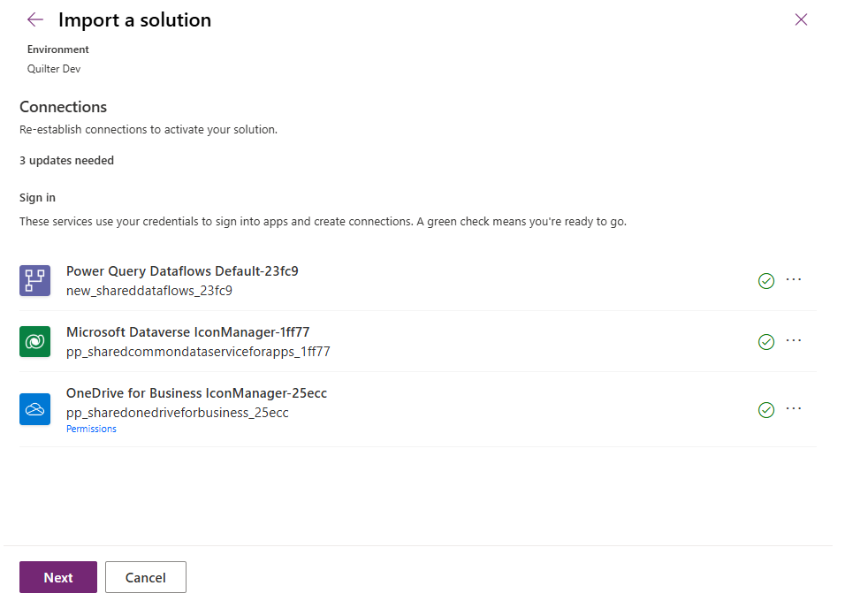Click green check for Power Query Dataflows

[766, 281]
